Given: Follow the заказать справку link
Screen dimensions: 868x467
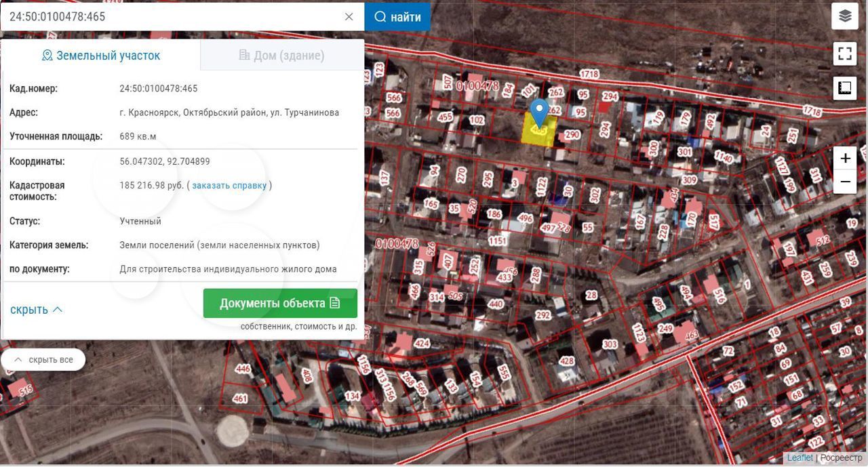Looking at the screenshot, I should 229,185.
